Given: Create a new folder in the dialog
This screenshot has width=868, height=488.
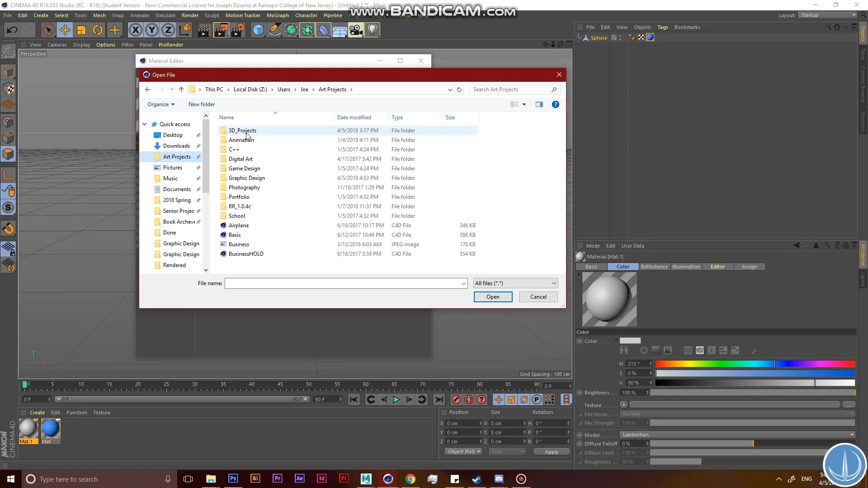Looking at the screenshot, I should pos(201,104).
